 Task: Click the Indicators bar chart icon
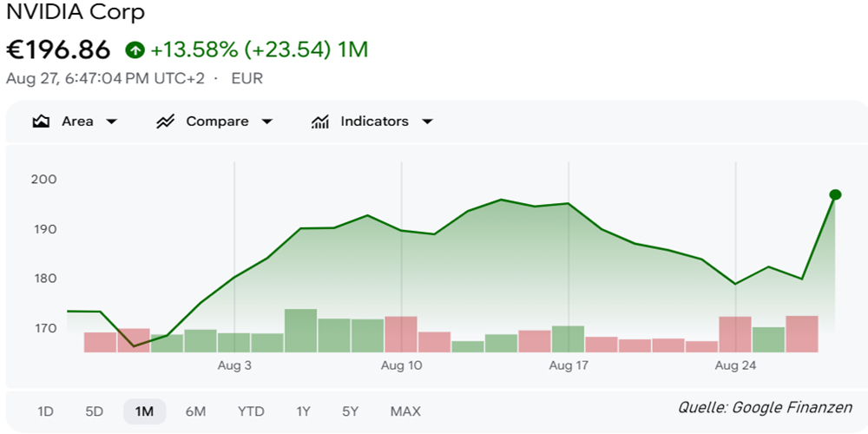[x=320, y=122]
